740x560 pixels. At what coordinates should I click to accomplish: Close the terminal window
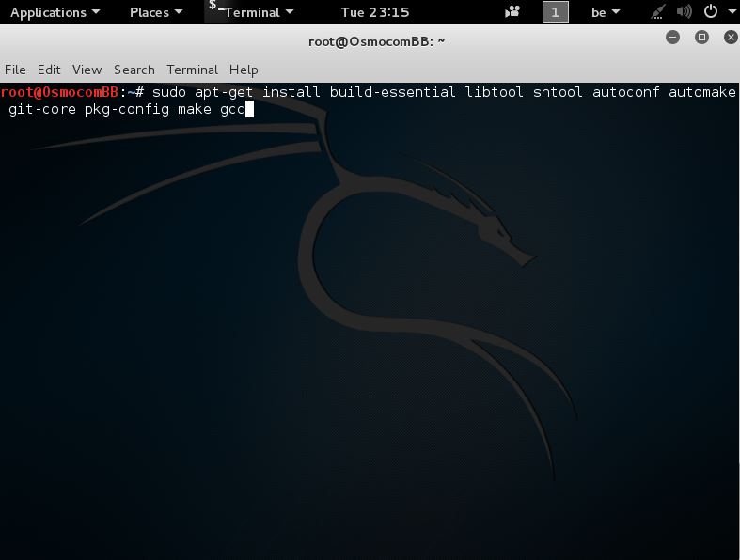731,37
